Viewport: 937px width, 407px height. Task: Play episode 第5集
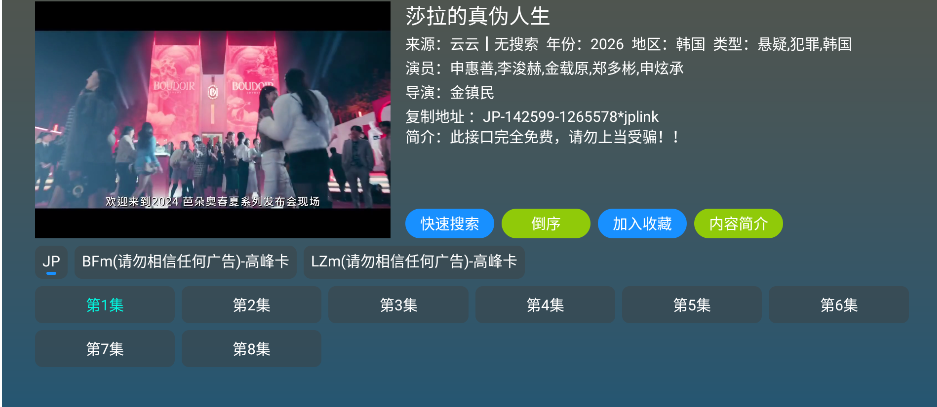tap(692, 305)
